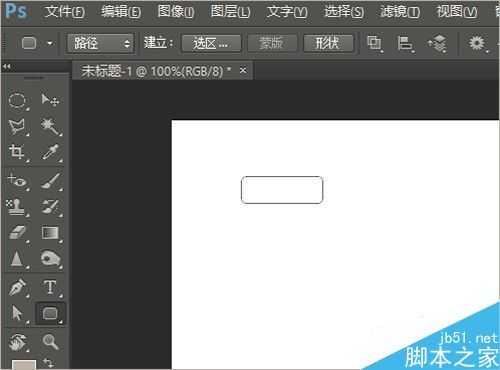
Task: Open path operations options
Action: click(375, 44)
